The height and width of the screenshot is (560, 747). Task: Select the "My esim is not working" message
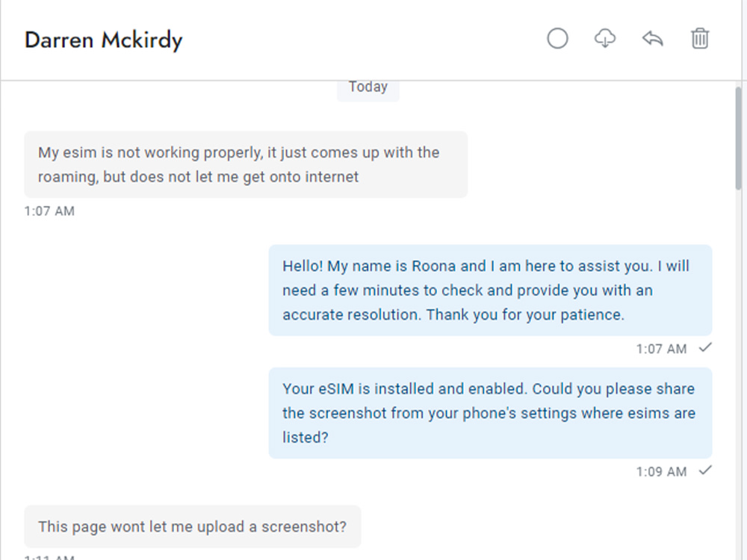246,164
